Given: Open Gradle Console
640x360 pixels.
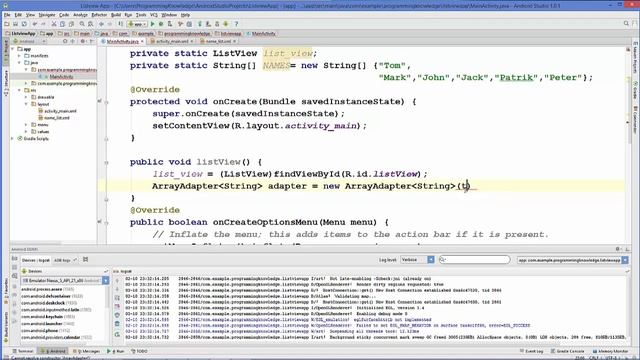Looking at the screenshot, I should coord(568,351).
